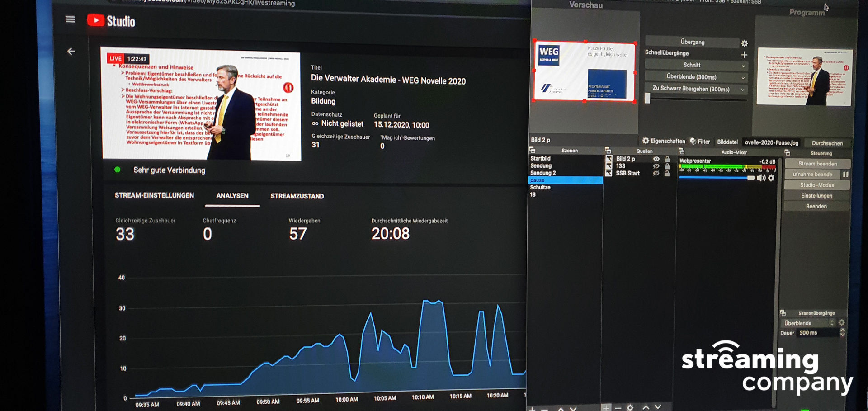Pop out the Audio-Mixer dock
Image resolution: width=868 pixels, height=411 pixels.
(x=681, y=151)
